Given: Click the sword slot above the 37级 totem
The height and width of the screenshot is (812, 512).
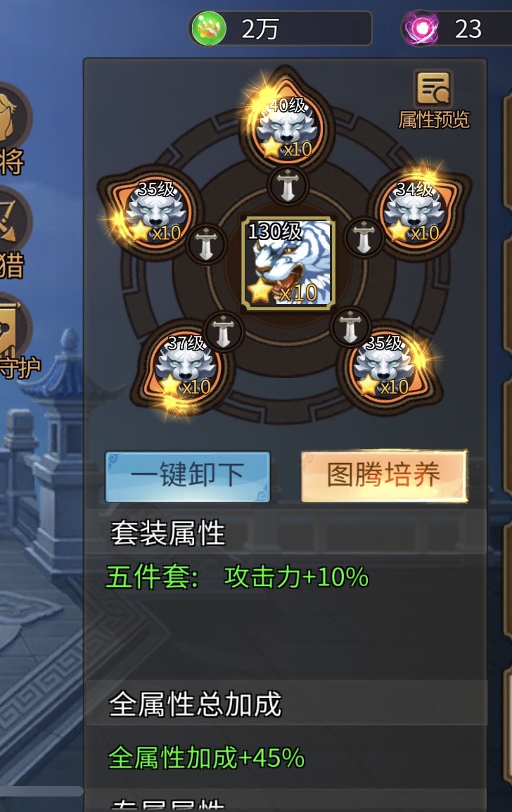Looking at the screenshot, I should pos(223,331).
